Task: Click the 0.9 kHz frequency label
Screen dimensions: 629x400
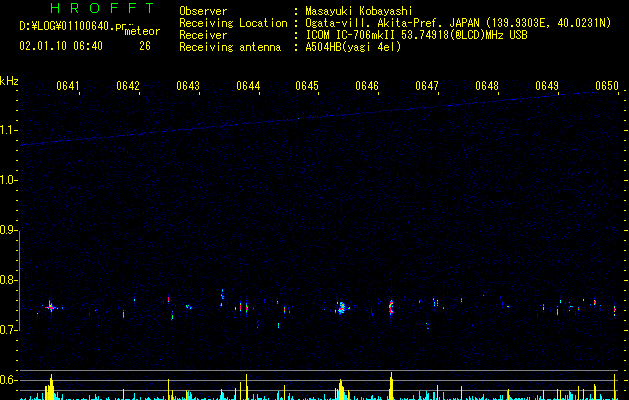Action: pos(8,230)
